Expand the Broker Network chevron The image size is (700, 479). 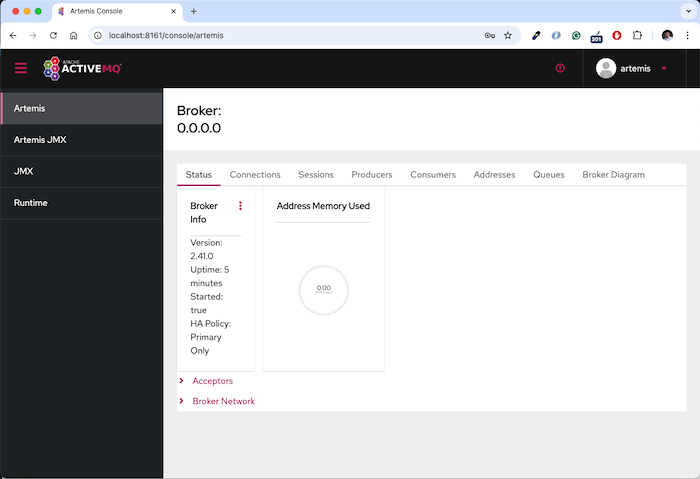181,401
